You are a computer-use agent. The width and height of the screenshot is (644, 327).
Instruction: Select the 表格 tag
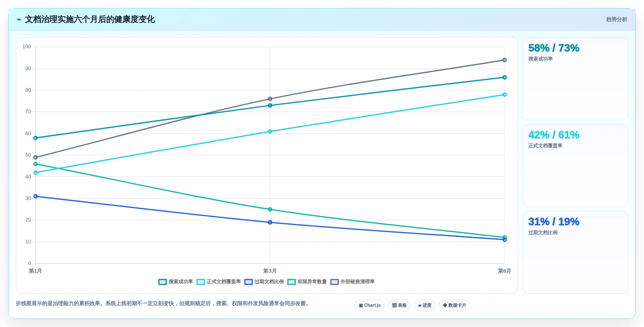point(399,305)
